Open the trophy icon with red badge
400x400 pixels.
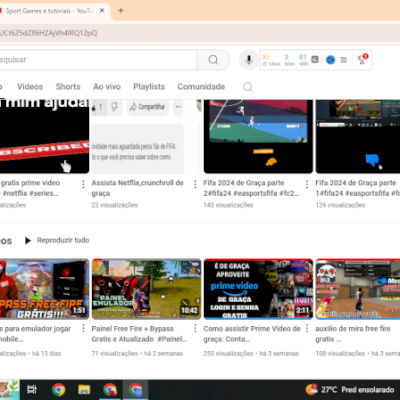362,59
